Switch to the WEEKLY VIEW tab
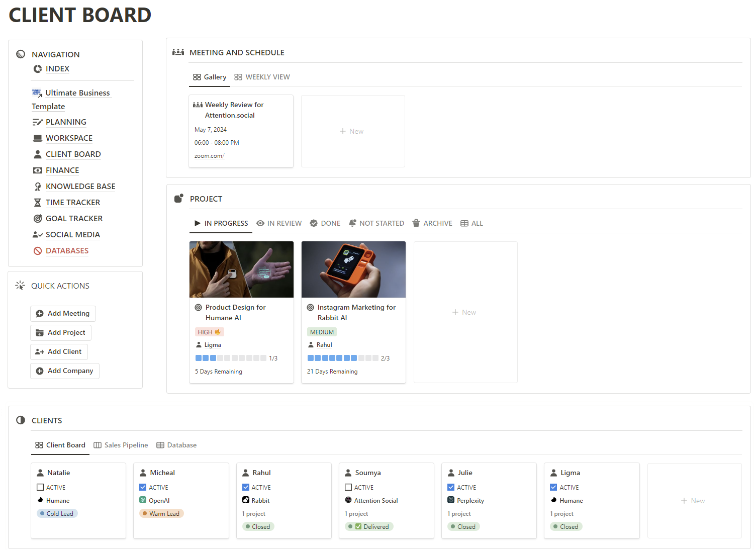756x550 pixels. click(262, 77)
